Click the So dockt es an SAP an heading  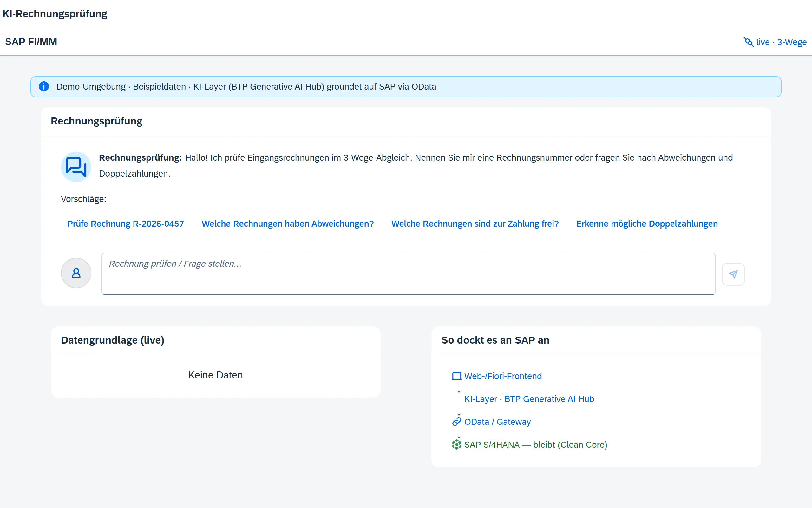coord(495,340)
